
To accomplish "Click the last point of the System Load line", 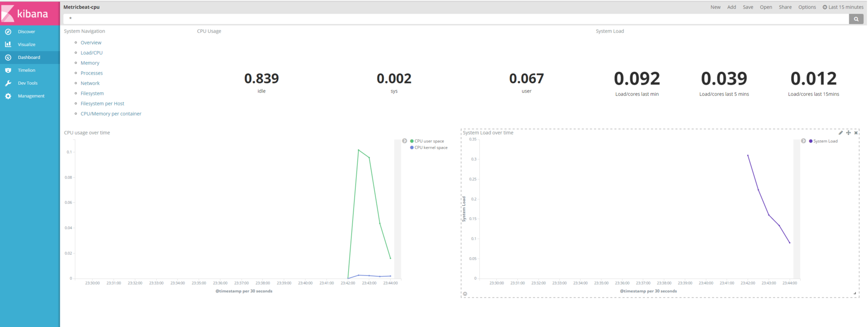I will pyautogui.click(x=790, y=243).
